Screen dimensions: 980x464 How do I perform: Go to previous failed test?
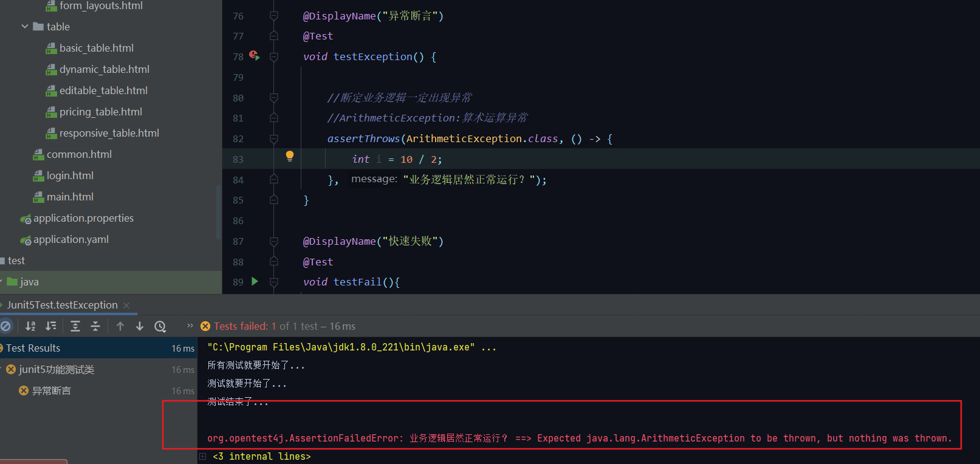point(120,326)
